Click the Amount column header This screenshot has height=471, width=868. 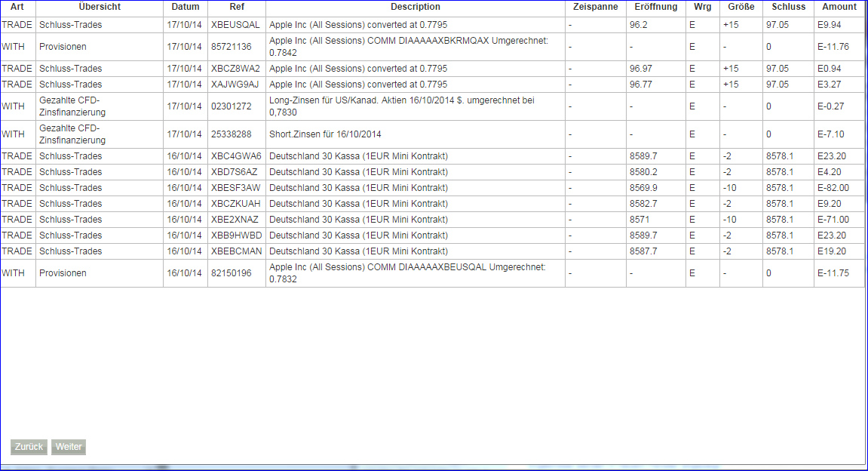[839, 7]
